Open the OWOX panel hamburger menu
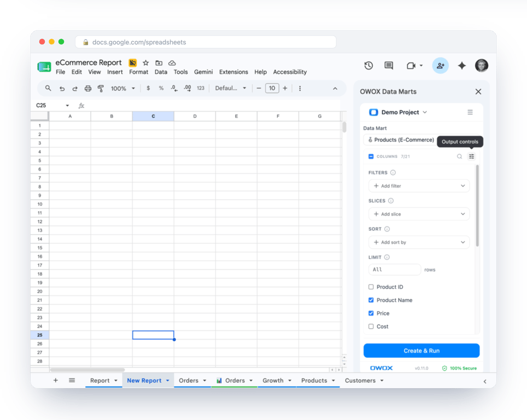This screenshot has height=420, width=527. (x=470, y=112)
